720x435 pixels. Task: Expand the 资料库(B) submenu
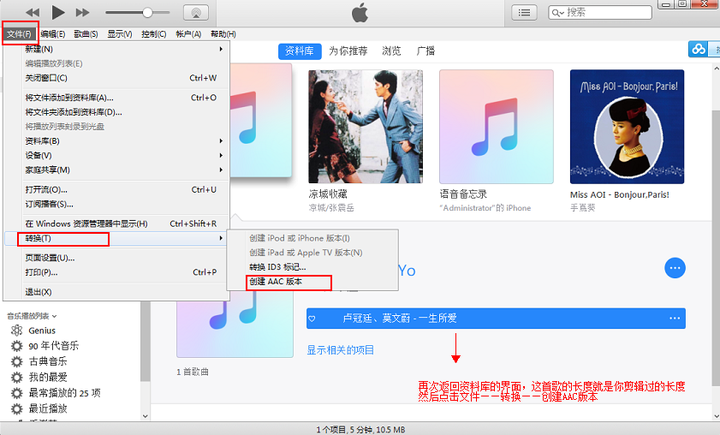coord(116,141)
